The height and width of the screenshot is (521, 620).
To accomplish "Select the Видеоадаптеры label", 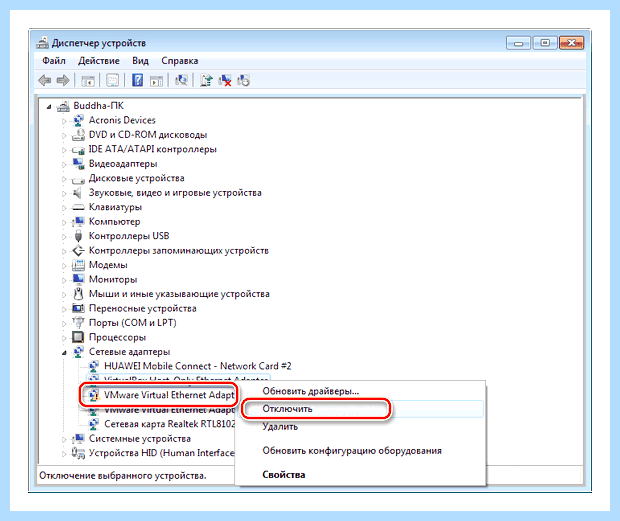I will coord(123,164).
